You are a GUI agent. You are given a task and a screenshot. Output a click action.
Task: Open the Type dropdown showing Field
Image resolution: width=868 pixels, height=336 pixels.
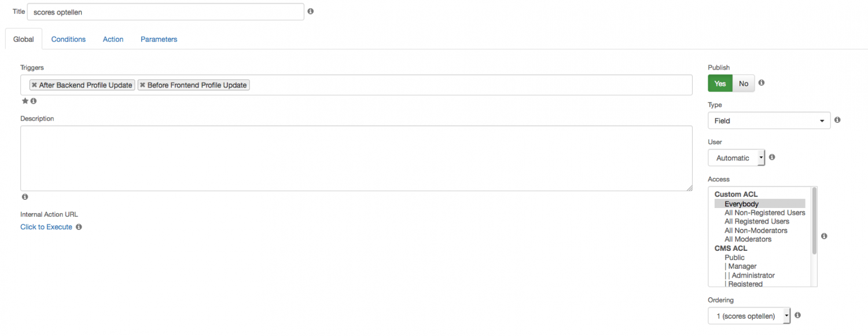769,120
